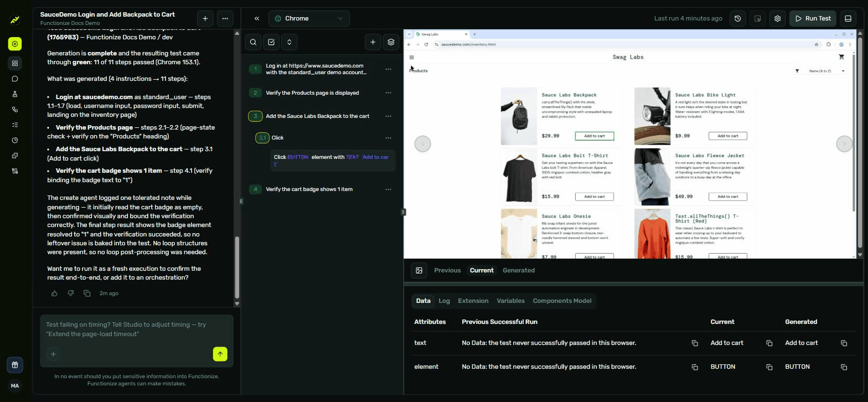Select step 4 Verify the cart badge shows 1 item
Screen dimensions: 868x402
[x=309, y=189]
